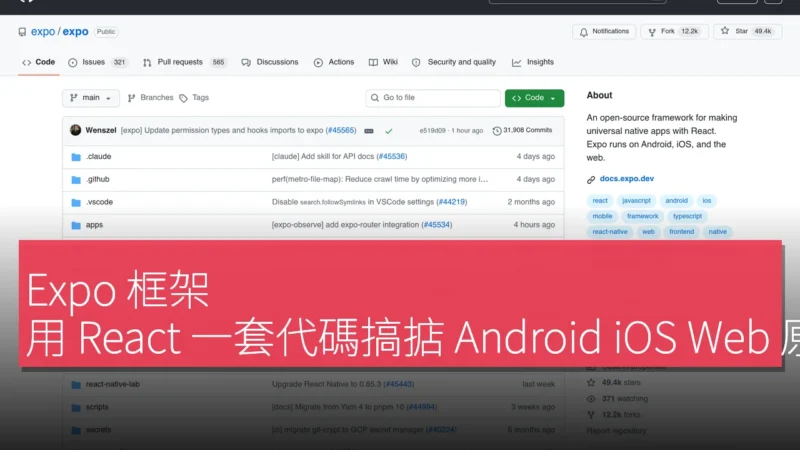
Task: Open the Code tab
Action: [38, 62]
